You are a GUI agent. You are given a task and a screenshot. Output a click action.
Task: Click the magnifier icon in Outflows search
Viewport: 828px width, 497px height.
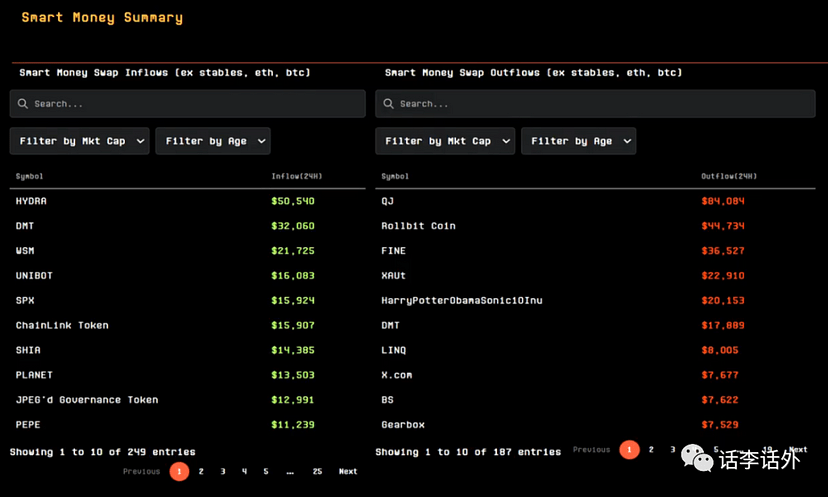(x=390, y=104)
